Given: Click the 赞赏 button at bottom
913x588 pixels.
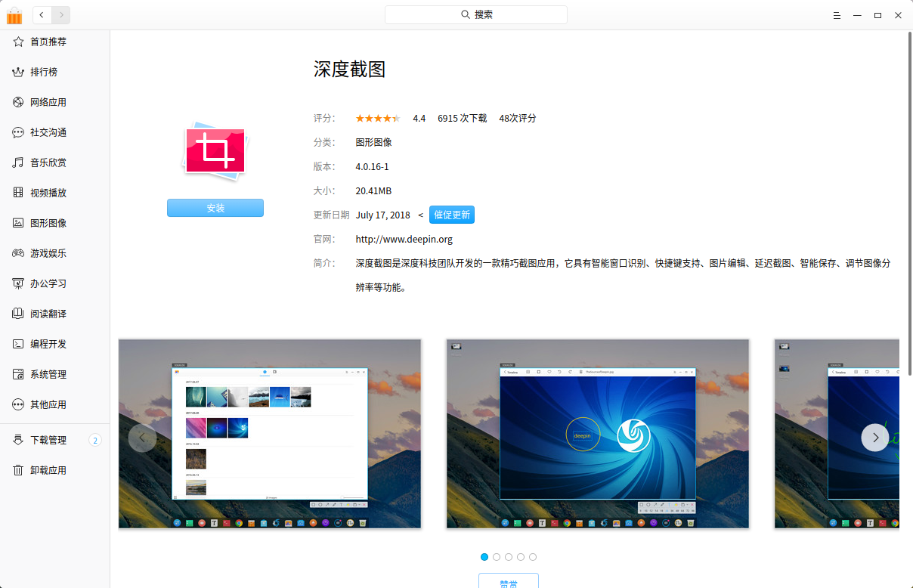Looking at the screenshot, I should (509, 580).
